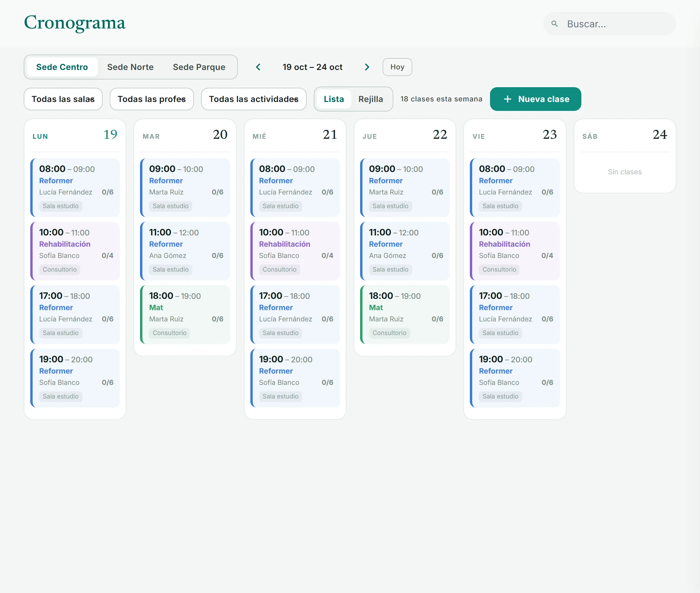Click the 19 oct – 24 oct date range
The width and height of the screenshot is (700, 593).
click(x=312, y=67)
